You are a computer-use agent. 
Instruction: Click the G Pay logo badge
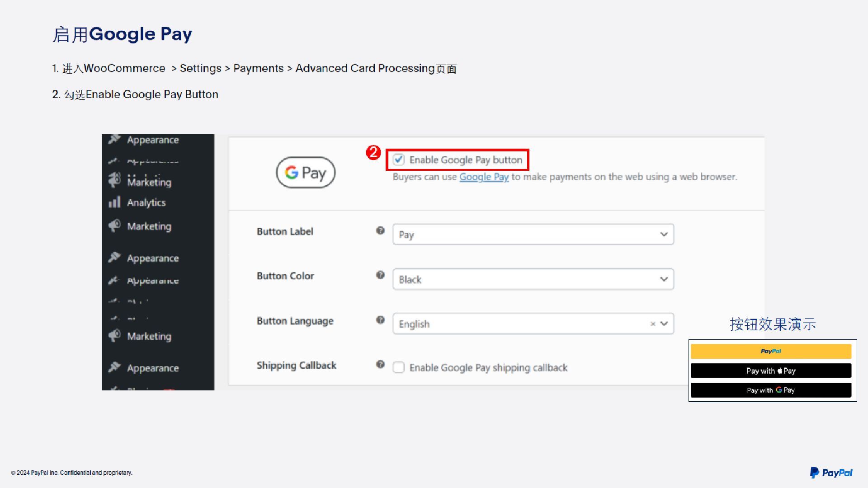[x=306, y=172]
